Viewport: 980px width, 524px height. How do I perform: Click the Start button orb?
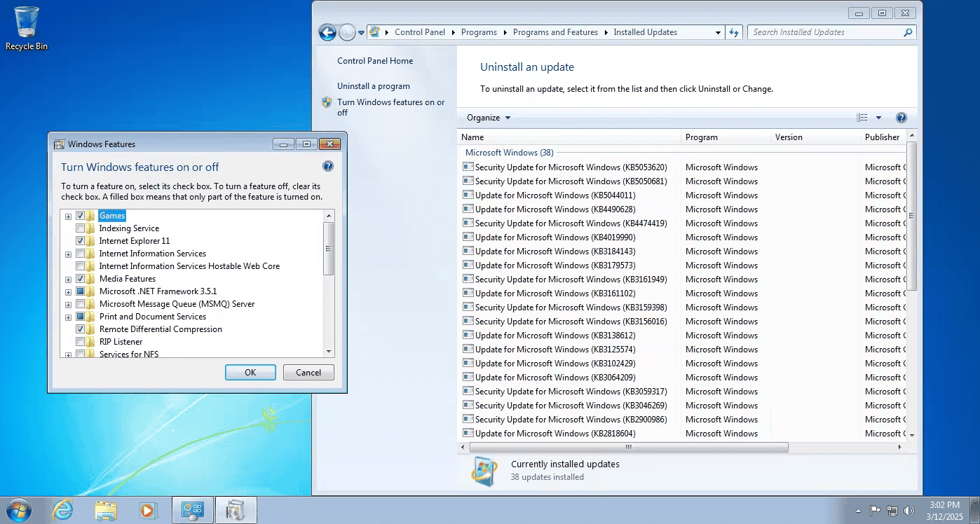click(x=19, y=510)
